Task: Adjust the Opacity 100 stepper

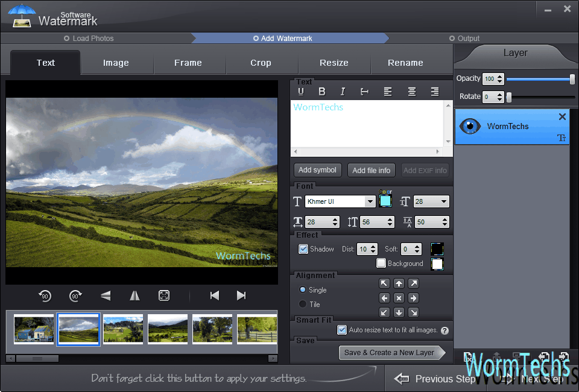Action: click(x=499, y=78)
